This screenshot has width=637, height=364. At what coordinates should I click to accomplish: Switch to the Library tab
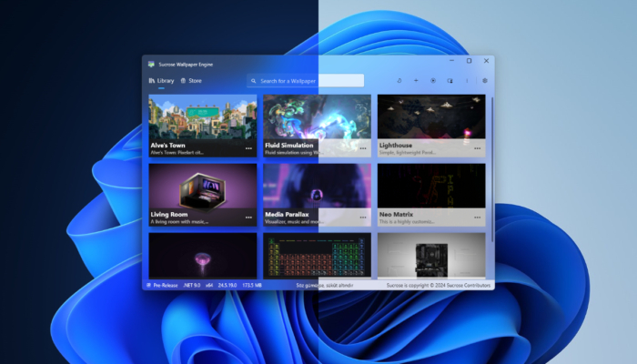pyautogui.click(x=161, y=81)
